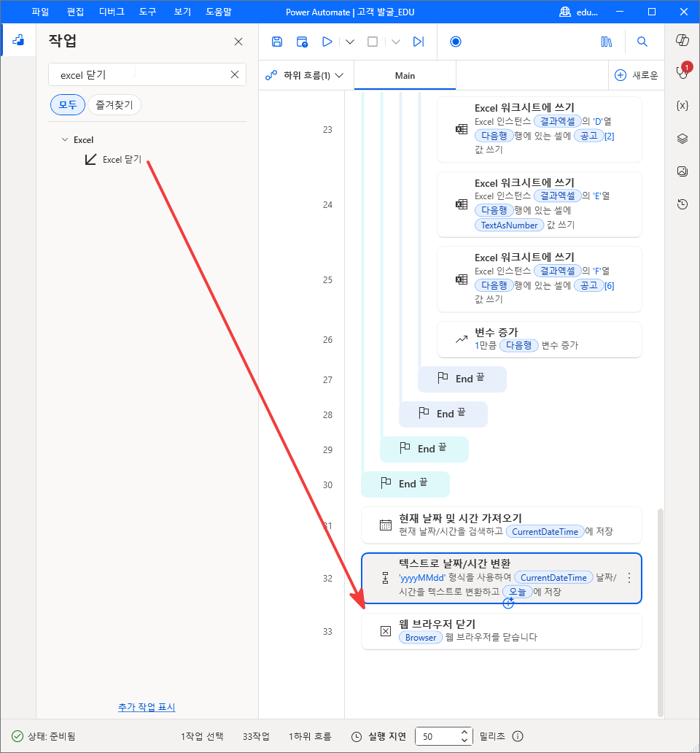
Task: Click the TextAsNumber variable chip
Action: coord(509,225)
